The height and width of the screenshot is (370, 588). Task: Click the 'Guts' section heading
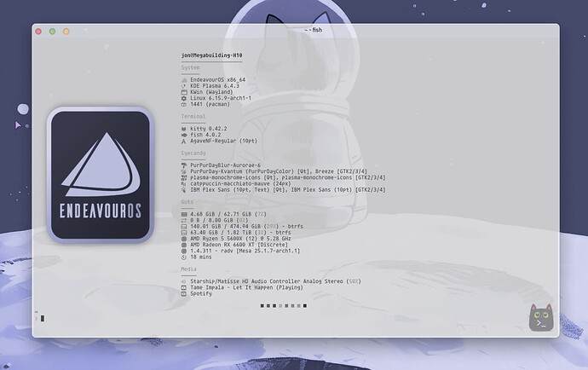187,202
